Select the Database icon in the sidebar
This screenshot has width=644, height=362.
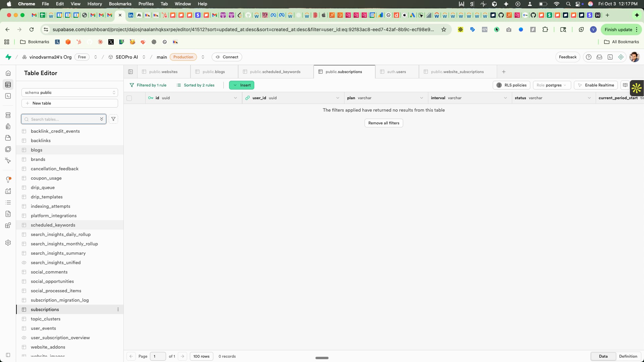pyautogui.click(x=8, y=115)
